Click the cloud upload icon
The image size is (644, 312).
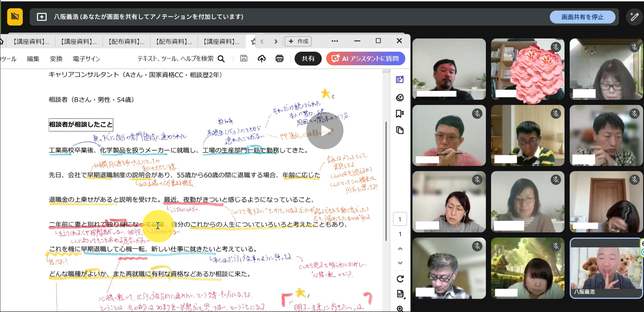(x=262, y=59)
